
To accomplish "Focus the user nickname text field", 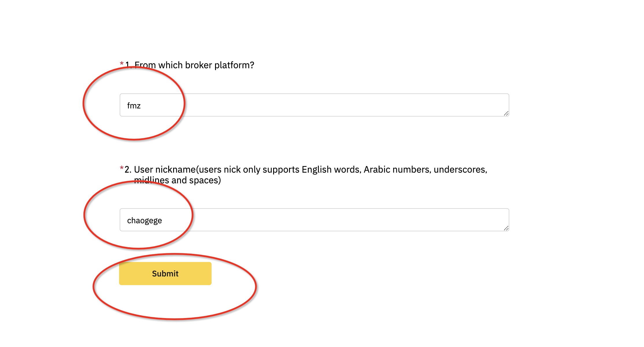I will [314, 220].
